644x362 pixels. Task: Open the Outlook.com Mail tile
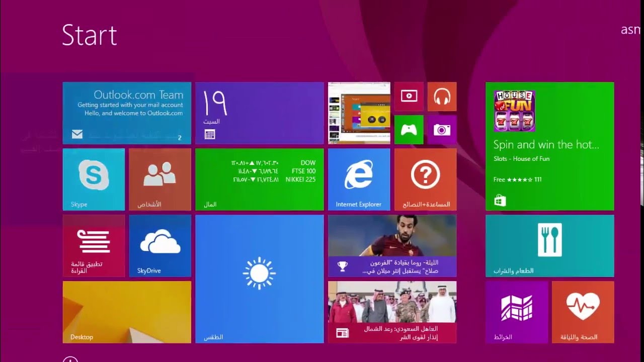pyautogui.click(x=127, y=113)
